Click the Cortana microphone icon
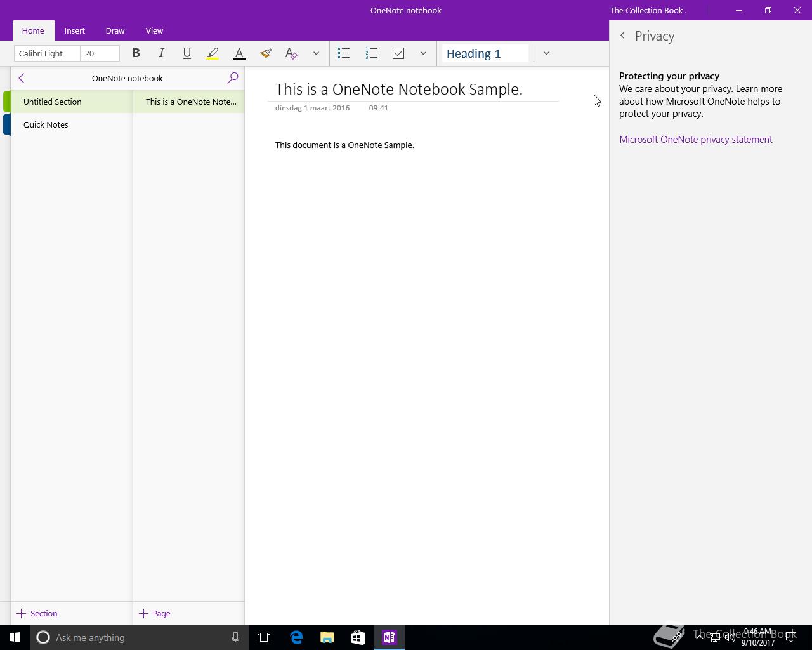812x650 pixels. [x=235, y=637]
